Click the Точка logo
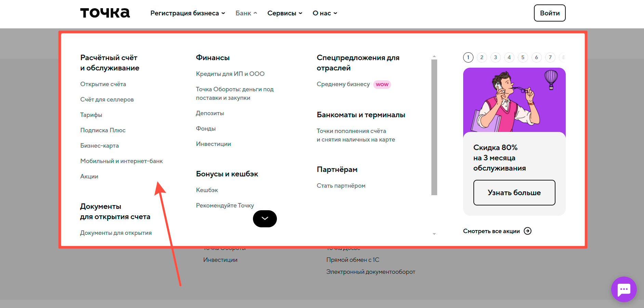Image resolution: width=644 pixels, height=308 pixels. [x=105, y=13]
